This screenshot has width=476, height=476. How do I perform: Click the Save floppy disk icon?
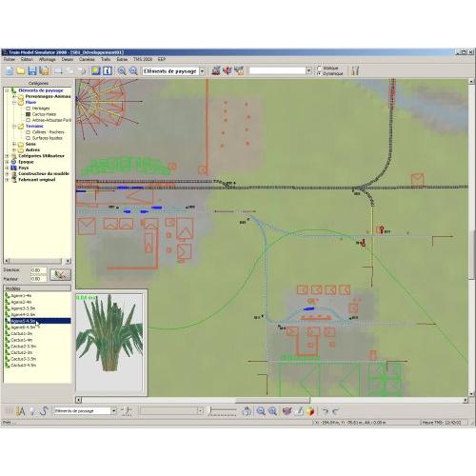click(32, 70)
